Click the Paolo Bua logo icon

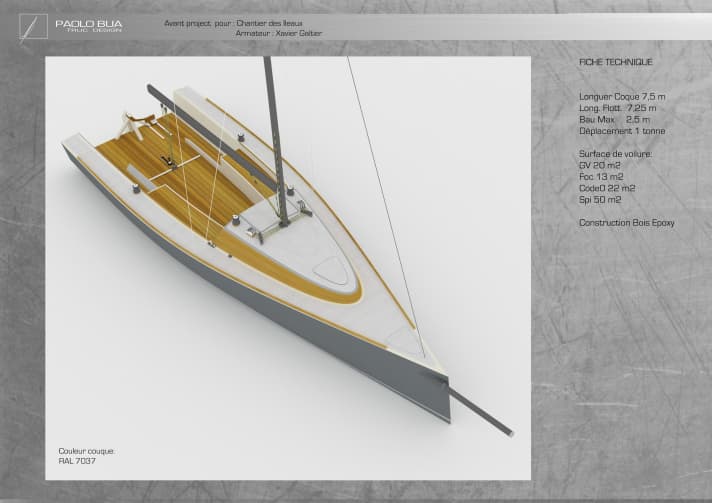33,26
